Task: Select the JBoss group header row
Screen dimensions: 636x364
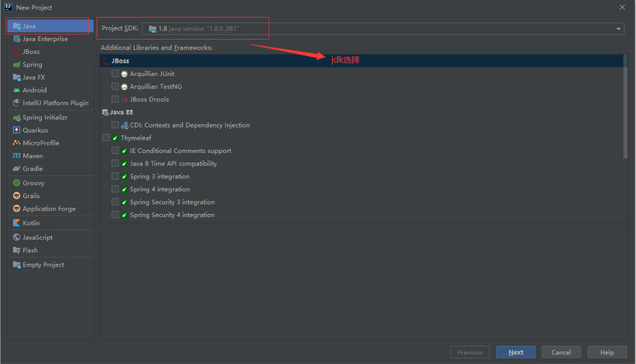Action: pyautogui.click(x=361, y=61)
